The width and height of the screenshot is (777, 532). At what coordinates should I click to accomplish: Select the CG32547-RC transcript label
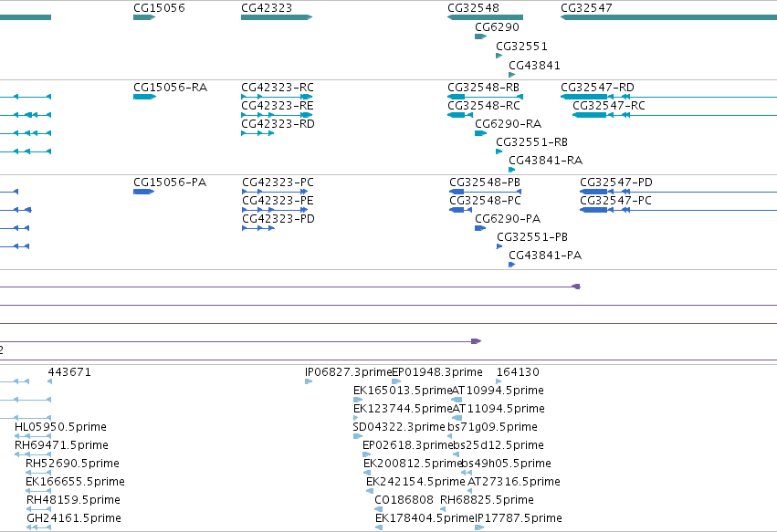pos(609,106)
